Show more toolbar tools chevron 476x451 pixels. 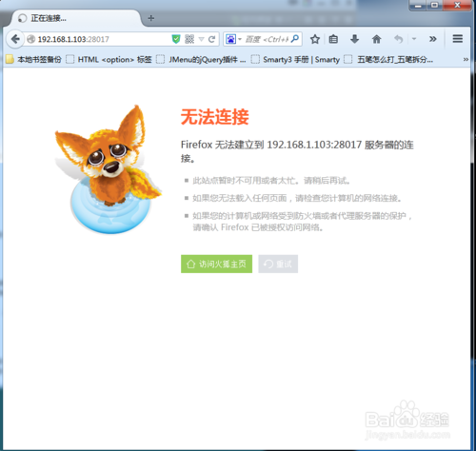[432, 39]
